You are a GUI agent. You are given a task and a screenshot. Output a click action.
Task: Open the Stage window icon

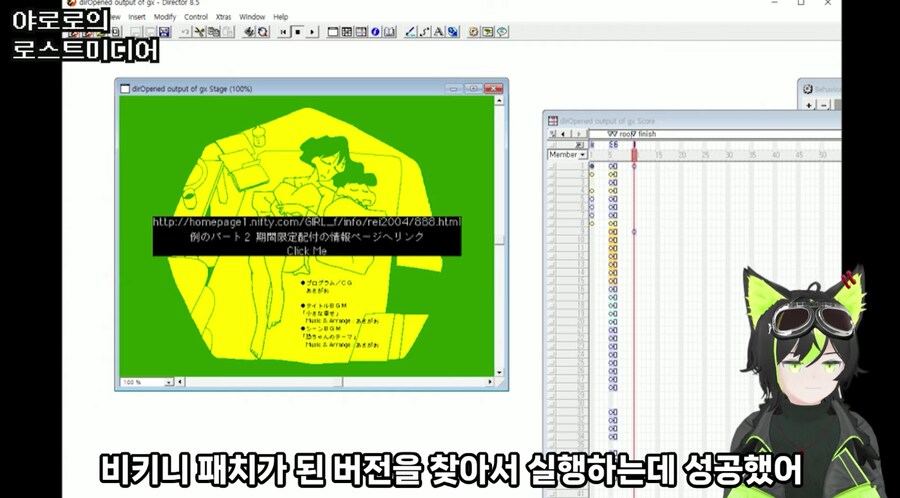[332, 32]
